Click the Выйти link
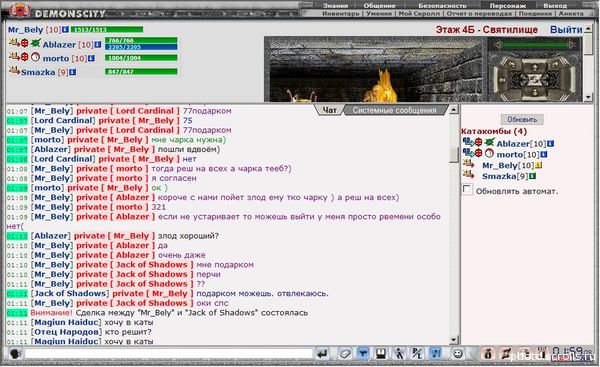 click(566, 29)
